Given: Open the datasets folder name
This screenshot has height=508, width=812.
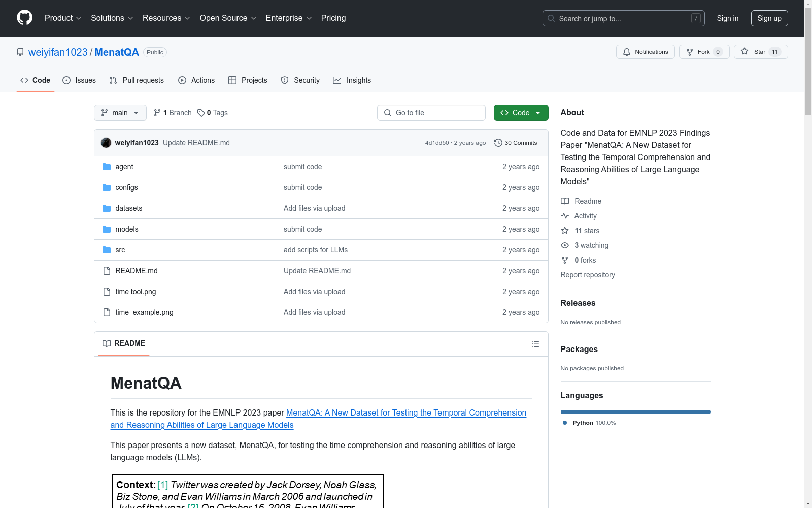Looking at the screenshot, I should pyautogui.click(x=129, y=208).
